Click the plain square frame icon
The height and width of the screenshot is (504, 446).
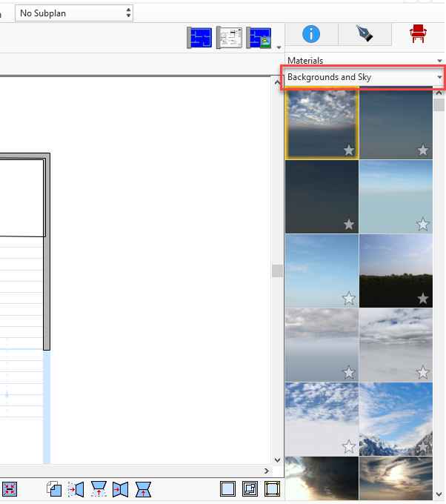click(x=228, y=489)
